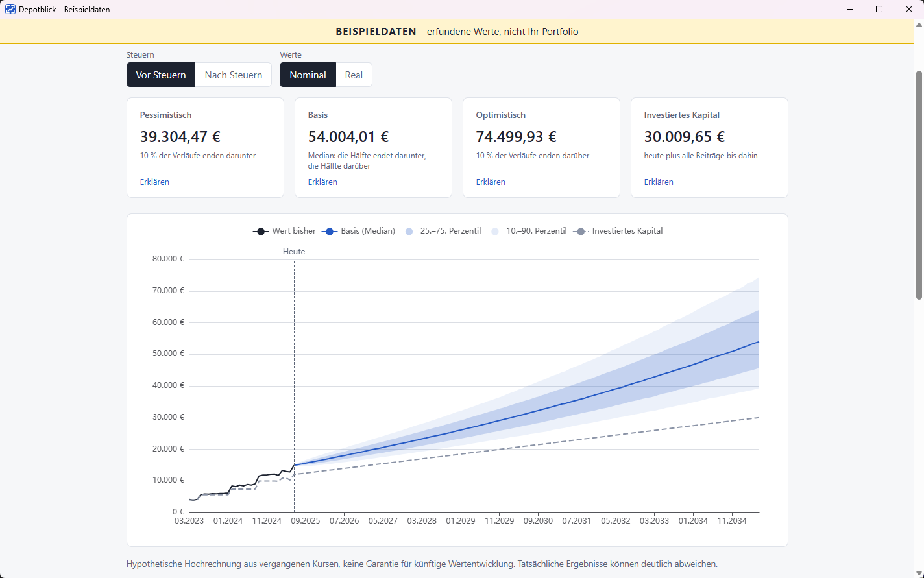Select the Vor Steuern option
924x578 pixels.
point(161,75)
